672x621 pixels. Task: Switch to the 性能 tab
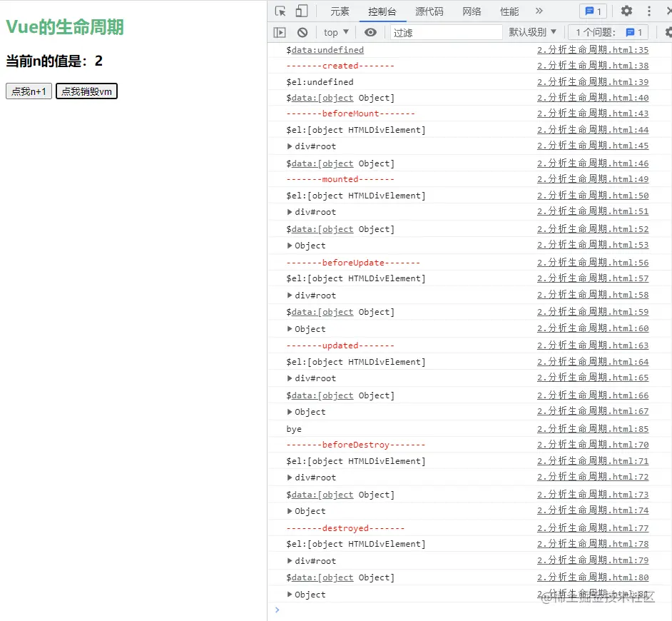509,11
